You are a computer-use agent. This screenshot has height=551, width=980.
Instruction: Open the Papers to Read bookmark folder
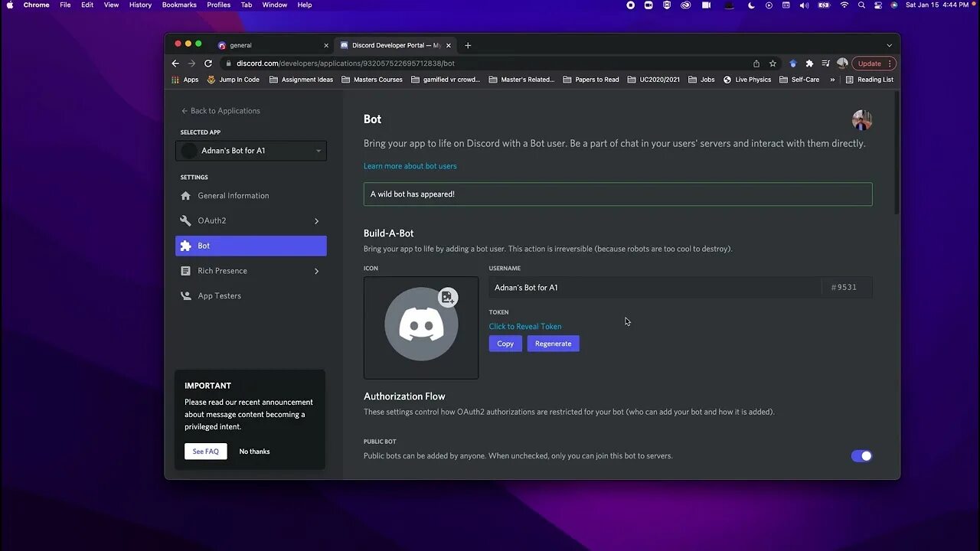[x=591, y=80]
